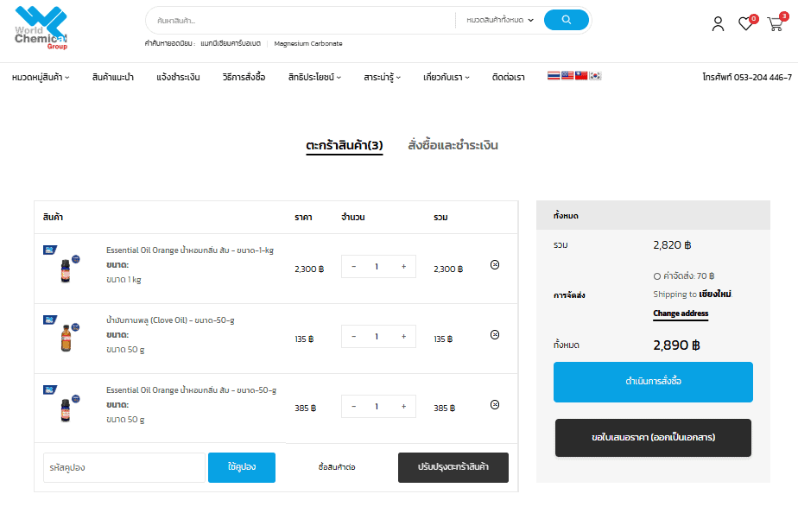Expand the หมวดหมู่สินค้า menu
Screen dimensions: 798x532
click(41, 78)
